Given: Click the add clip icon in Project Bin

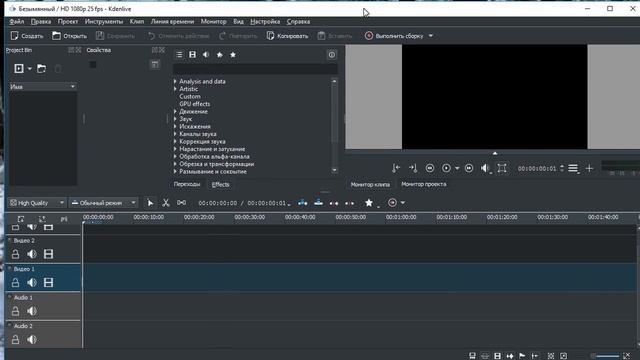Looking at the screenshot, I should [19, 69].
